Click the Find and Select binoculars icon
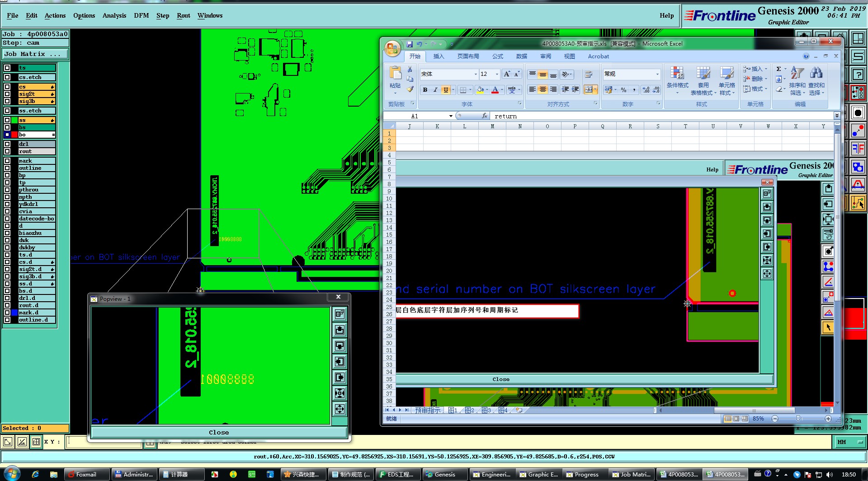 click(816, 74)
